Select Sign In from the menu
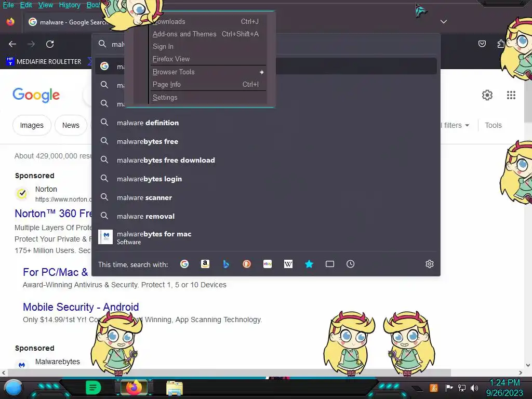The width and height of the screenshot is (532, 399). (208, 46)
